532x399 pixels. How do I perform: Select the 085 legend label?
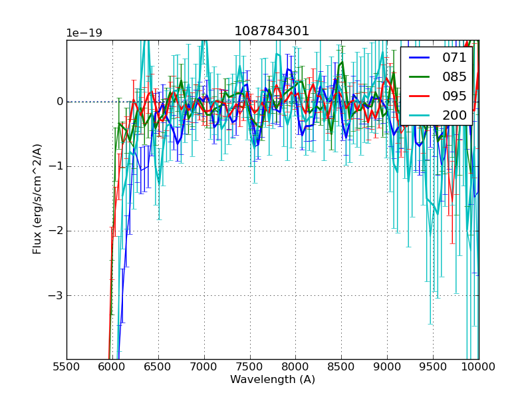pyautogui.click(x=454, y=76)
